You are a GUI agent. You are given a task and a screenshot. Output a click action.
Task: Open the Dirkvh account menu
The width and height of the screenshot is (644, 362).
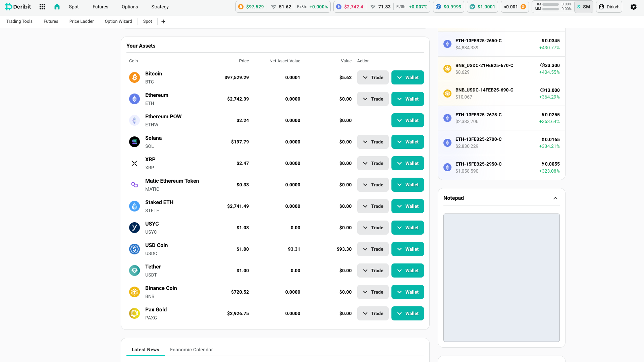click(x=609, y=7)
